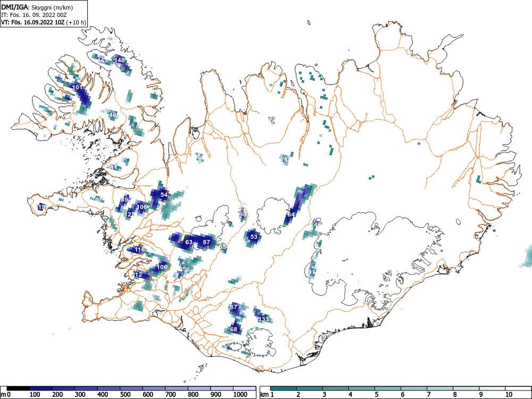This screenshot has width=532, height=399.
Task: Click the "km" unit label of the legend
Action: click(x=264, y=395)
